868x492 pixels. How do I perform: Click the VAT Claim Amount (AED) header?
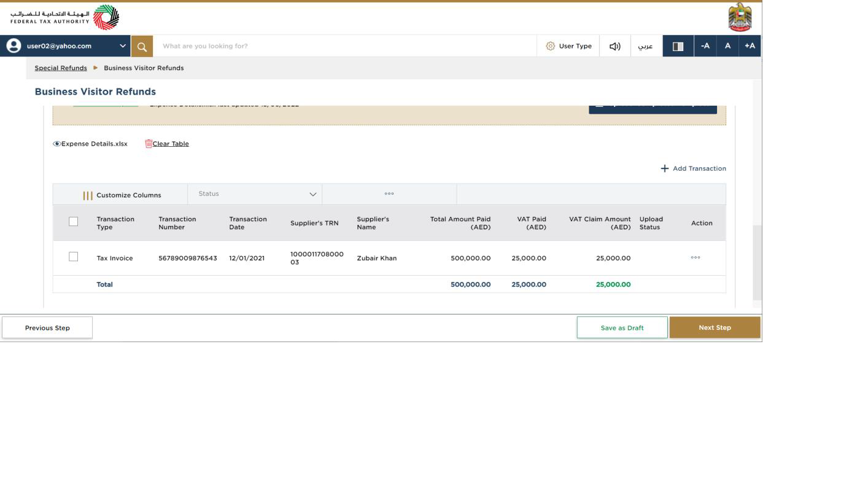(600, 223)
